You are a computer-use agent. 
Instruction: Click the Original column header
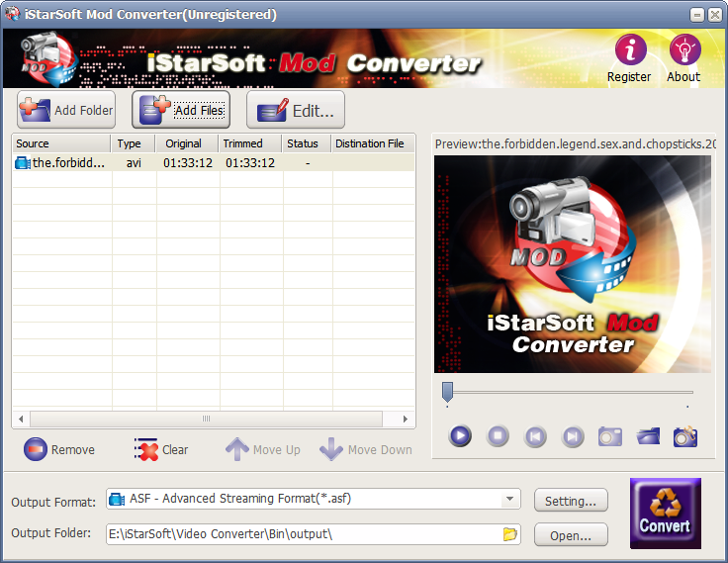187,143
